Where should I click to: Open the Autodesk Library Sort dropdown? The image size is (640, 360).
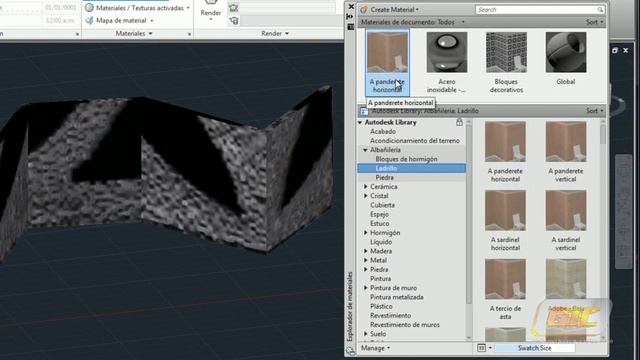click(x=594, y=111)
